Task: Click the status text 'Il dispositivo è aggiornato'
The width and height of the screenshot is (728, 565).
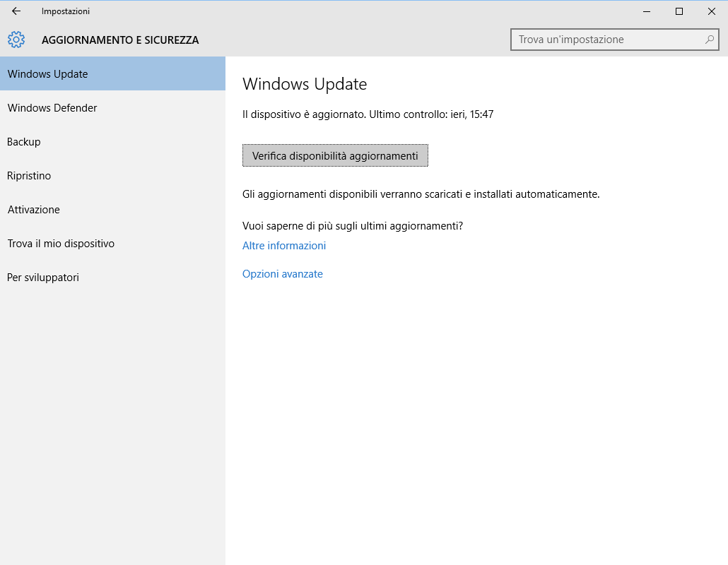Action: click(x=304, y=114)
